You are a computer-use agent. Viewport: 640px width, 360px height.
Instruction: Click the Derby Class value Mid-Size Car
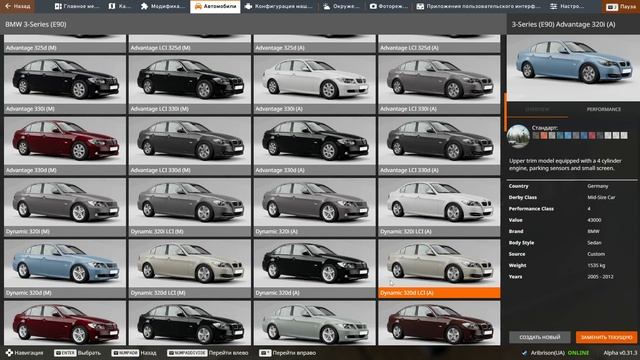coord(601,198)
